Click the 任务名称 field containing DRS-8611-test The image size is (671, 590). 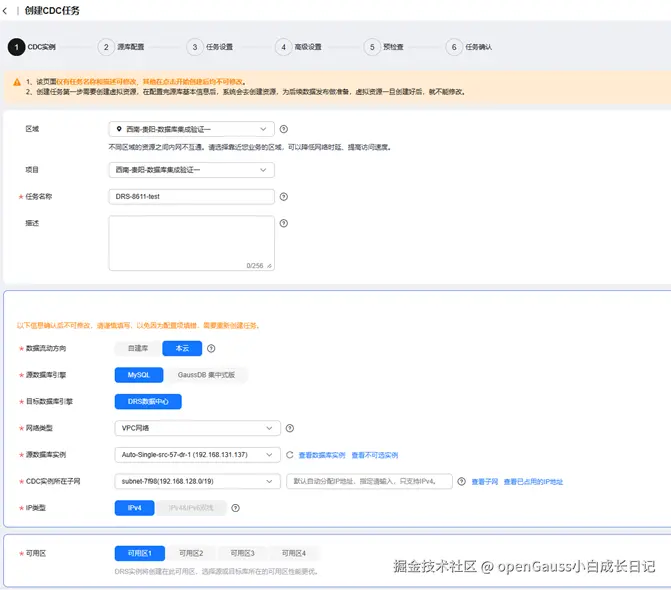(x=191, y=196)
